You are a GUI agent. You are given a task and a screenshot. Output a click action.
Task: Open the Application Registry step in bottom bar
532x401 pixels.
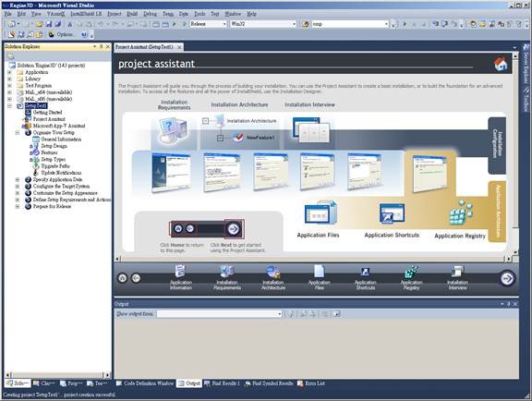pyautogui.click(x=412, y=277)
